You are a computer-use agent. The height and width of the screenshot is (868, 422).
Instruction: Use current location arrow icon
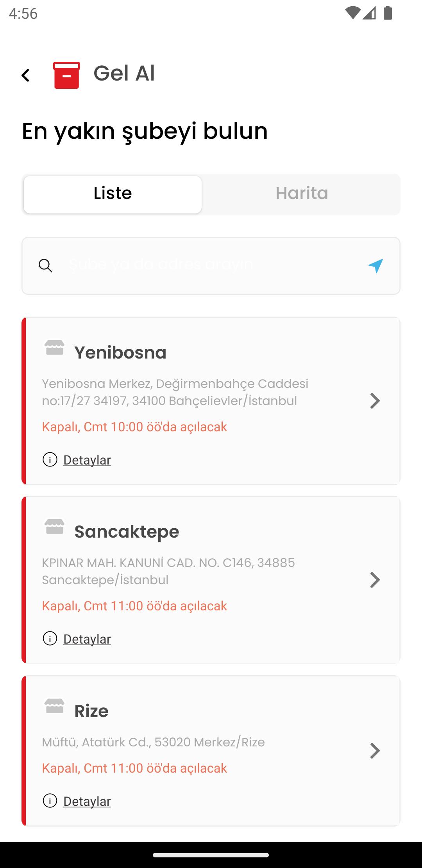click(x=376, y=266)
